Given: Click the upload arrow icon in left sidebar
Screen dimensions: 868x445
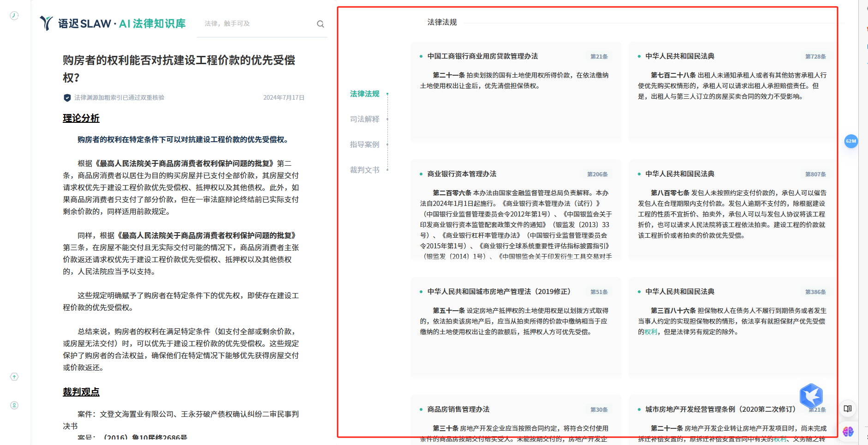Looking at the screenshot, I should [x=14, y=377].
